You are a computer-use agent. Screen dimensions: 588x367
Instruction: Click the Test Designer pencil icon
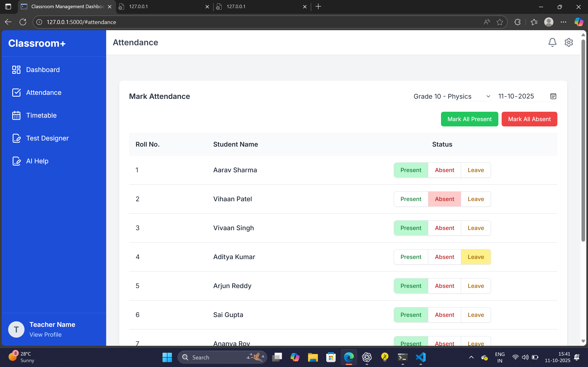16,138
